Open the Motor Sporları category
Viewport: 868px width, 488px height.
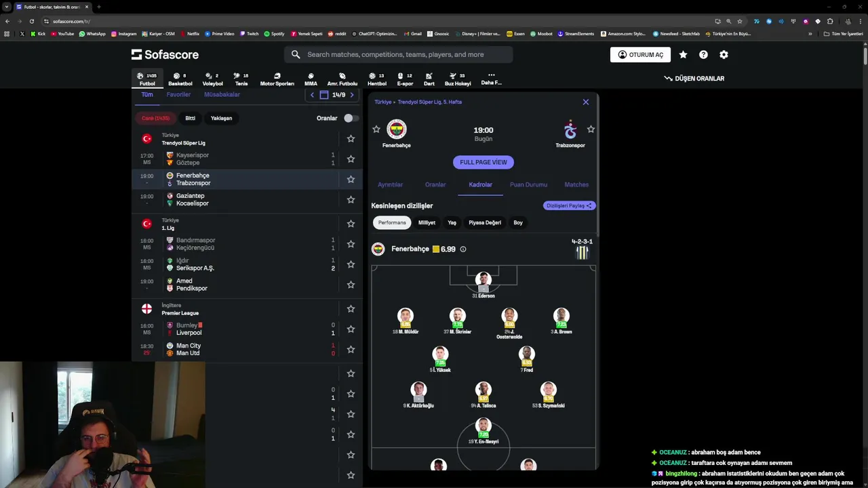point(277,79)
